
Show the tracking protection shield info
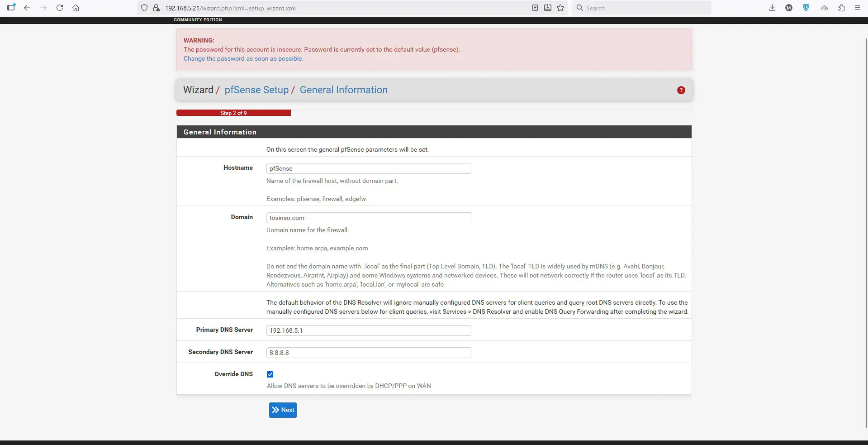(x=144, y=8)
